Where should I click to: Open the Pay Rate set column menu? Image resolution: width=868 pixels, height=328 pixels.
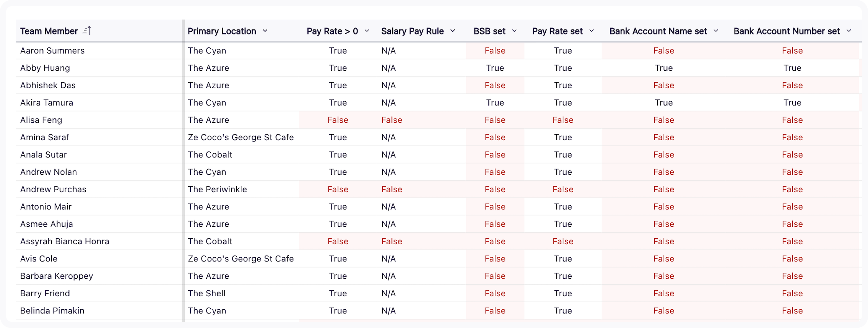point(592,31)
